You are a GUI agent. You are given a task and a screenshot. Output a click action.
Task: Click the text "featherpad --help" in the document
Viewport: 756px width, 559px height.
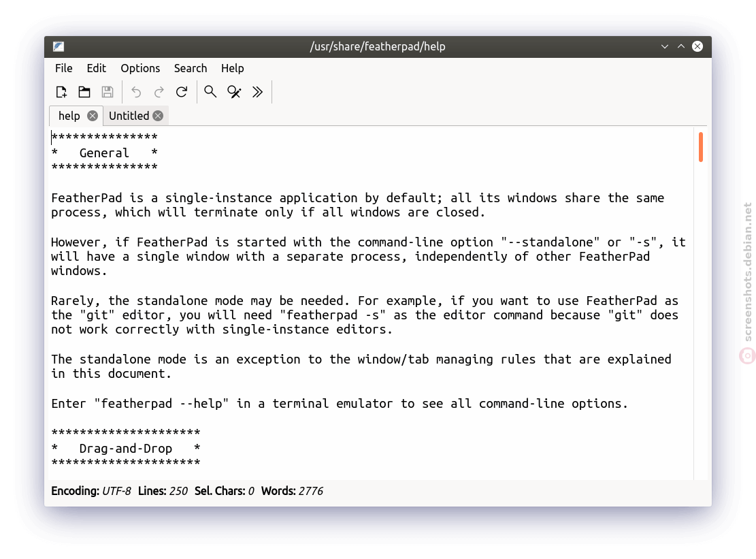coord(161,404)
